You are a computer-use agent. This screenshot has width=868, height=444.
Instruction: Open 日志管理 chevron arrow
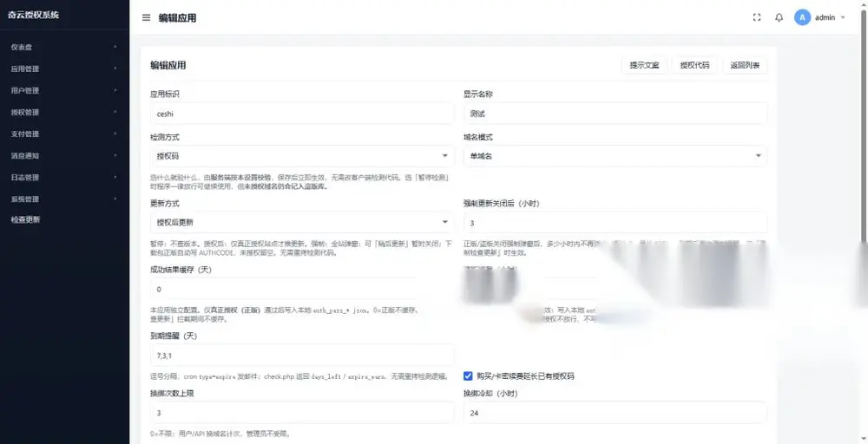(x=115, y=177)
